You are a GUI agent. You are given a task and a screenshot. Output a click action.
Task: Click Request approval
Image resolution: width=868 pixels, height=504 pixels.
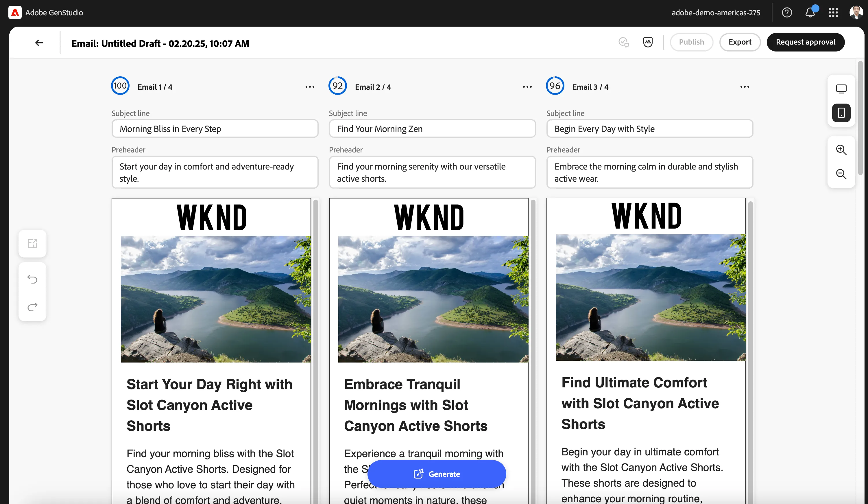click(x=805, y=42)
